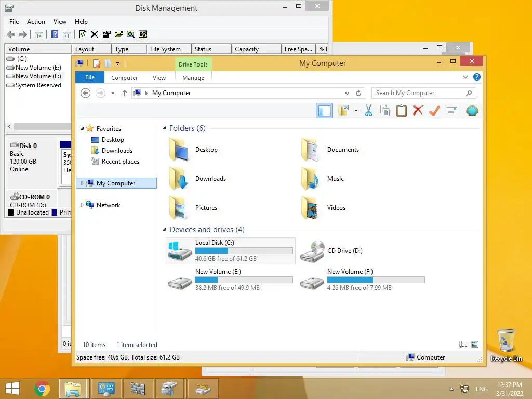The image size is (532, 399).
Task: Click New Folder icon in quick access toolbar
Action: [107, 63]
